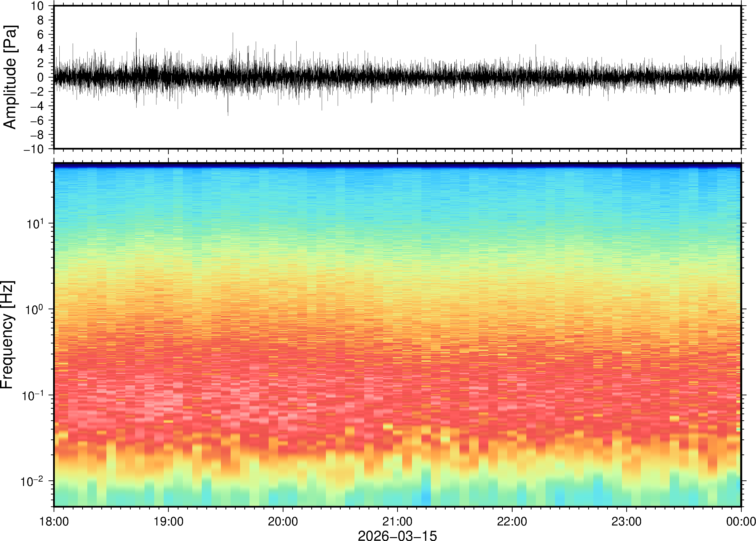Click the Frequency [Hz] axis title

click(x=7, y=334)
